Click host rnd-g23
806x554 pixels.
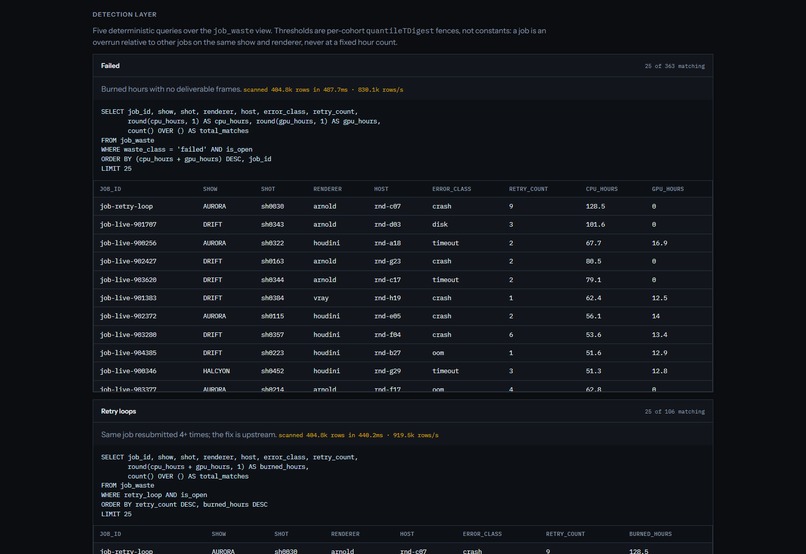pyautogui.click(x=387, y=261)
